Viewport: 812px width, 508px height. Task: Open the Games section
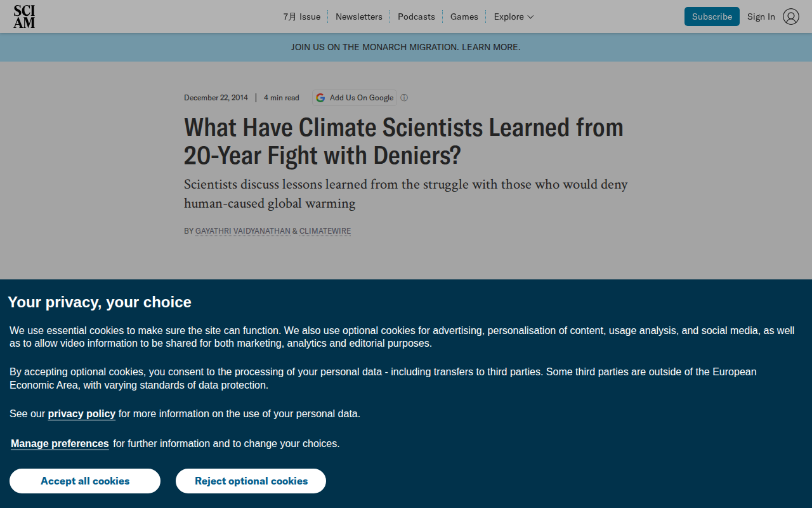(x=464, y=17)
